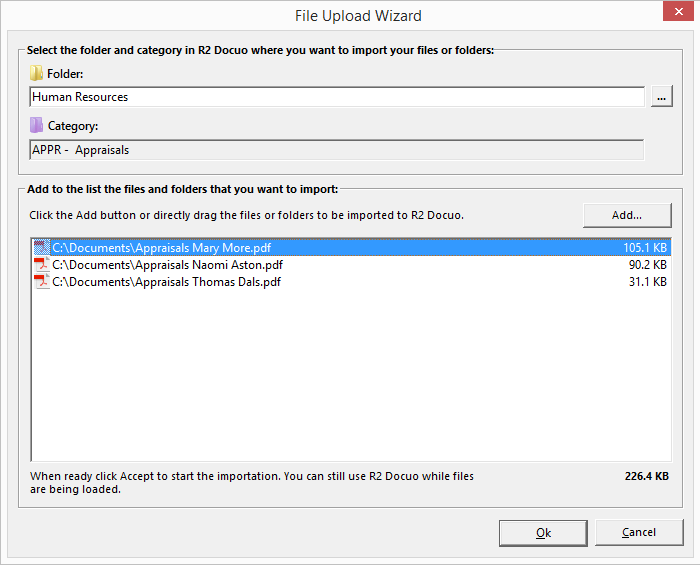Click the 31.1 KB size value
700x565 pixels.
pos(647,282)
